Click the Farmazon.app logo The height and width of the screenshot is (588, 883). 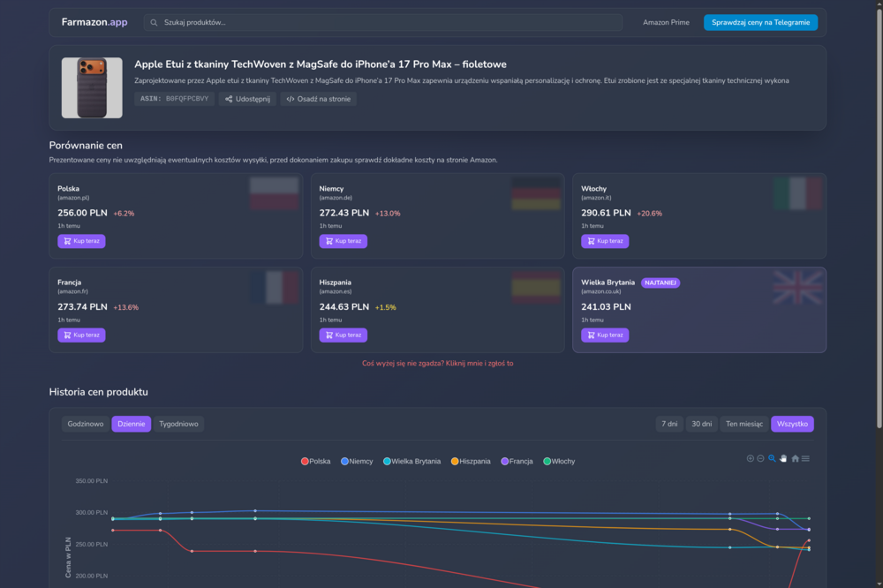(94, 22)
